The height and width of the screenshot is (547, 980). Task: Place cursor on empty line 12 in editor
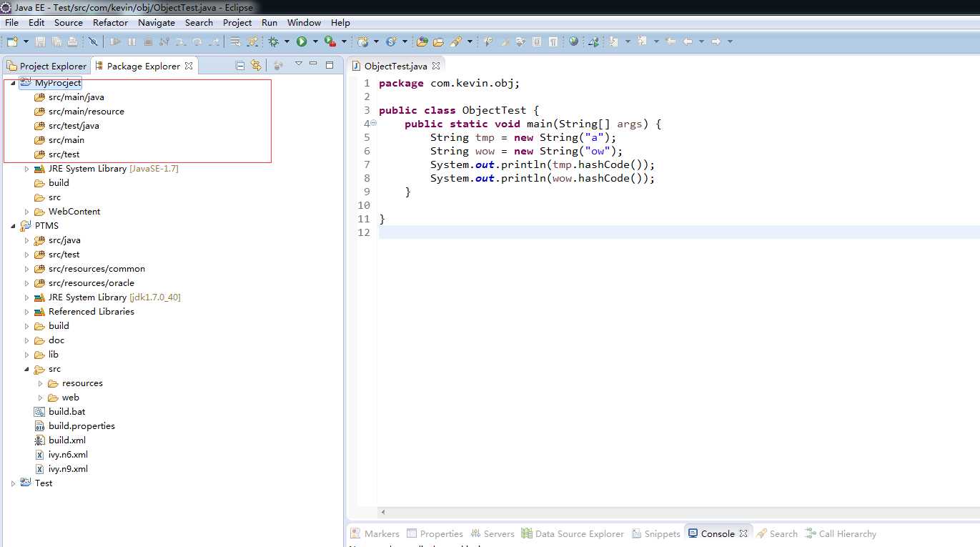point(679,232)
